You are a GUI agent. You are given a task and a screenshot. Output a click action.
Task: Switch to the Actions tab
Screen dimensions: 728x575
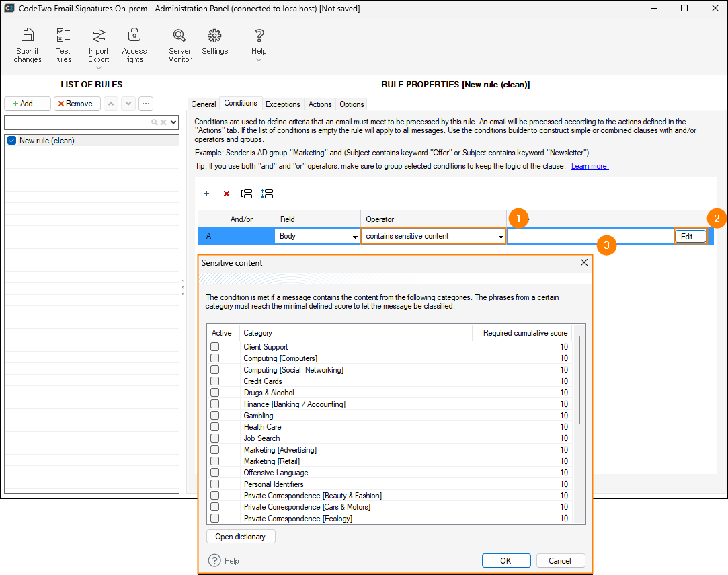(x=320, y=104)
